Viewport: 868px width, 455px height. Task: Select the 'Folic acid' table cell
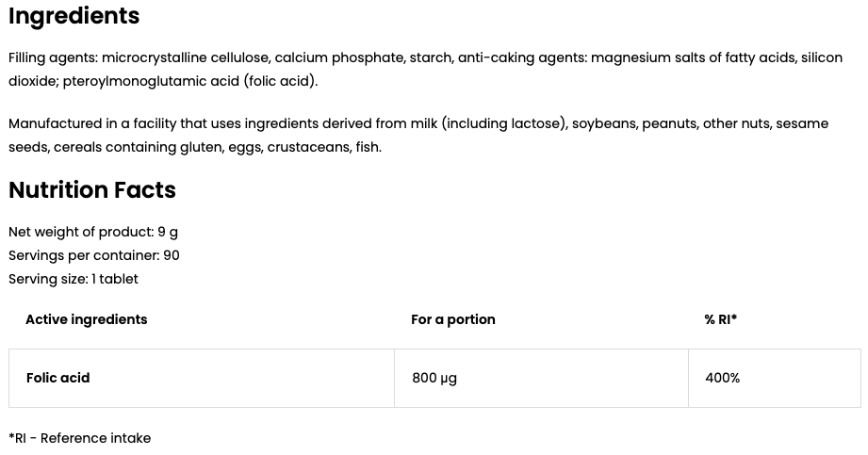(57, 378)
